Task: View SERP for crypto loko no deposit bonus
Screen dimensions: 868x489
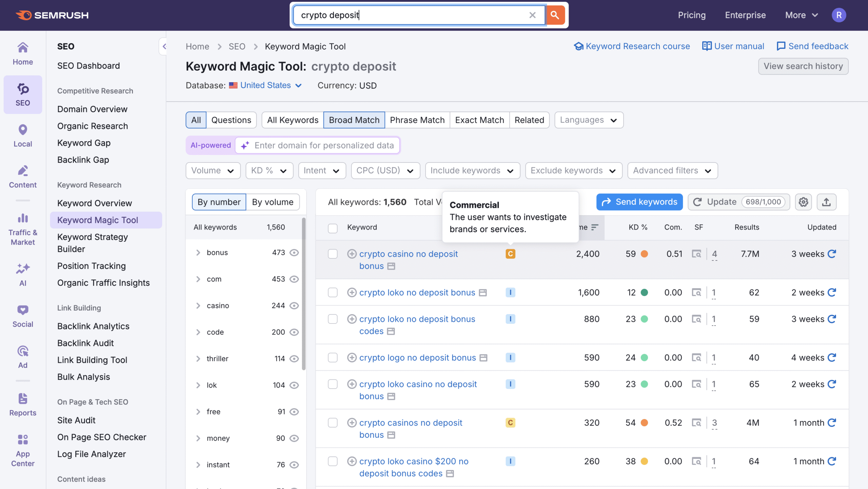Action: click(x=696, y=293)
